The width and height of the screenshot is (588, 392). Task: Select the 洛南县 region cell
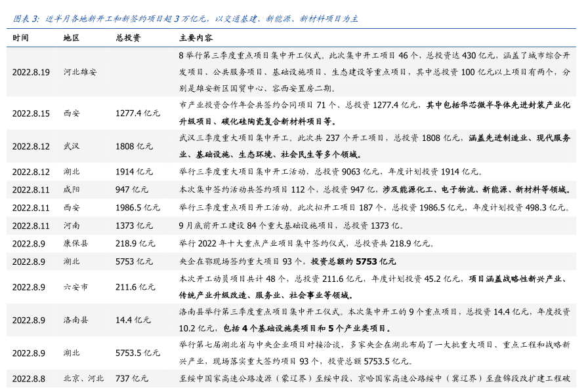(x=75, y=320)
